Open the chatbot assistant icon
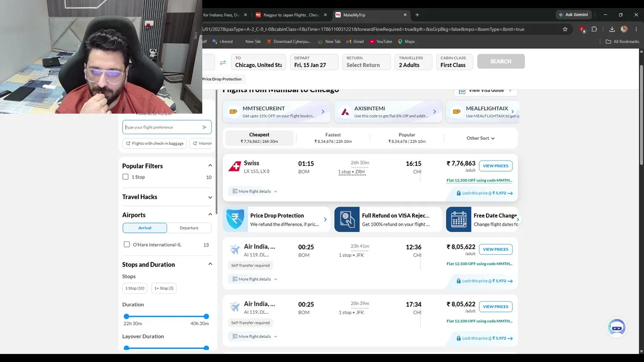 click(617, 327)
